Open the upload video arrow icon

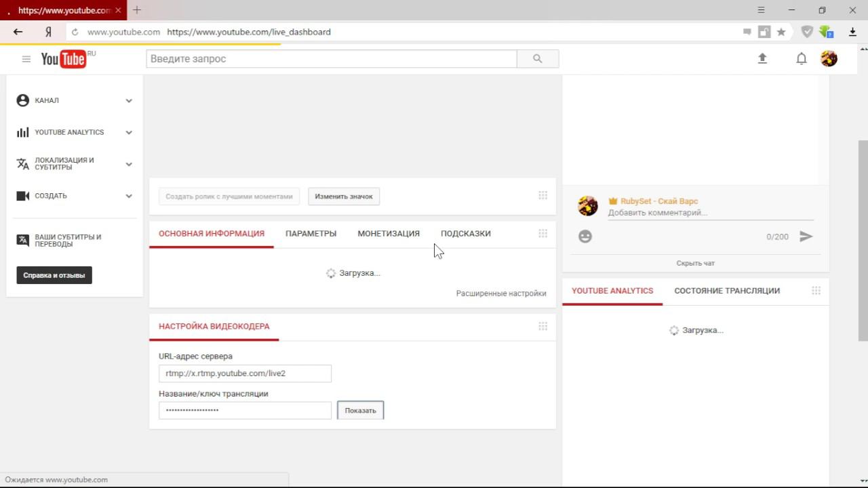click(762, 58)
